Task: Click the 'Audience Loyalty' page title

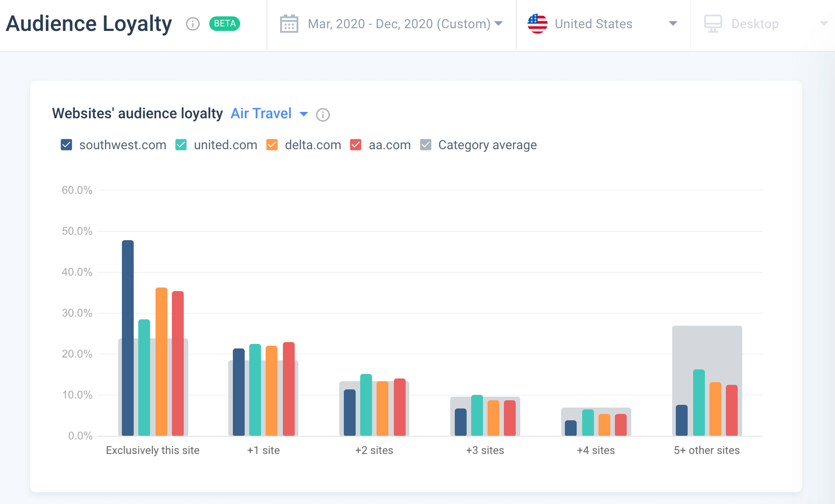Action: point(89,24)
